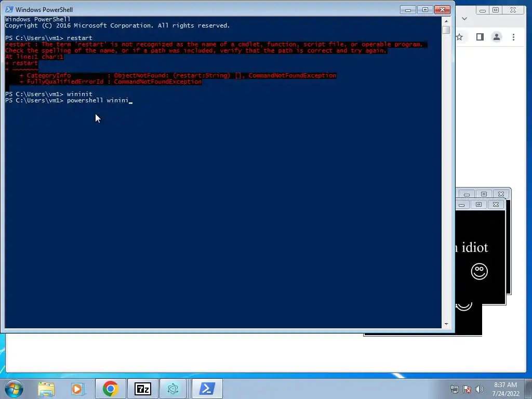
Task: Click the PowerShell window title icon
Action: [x=9, y=9]
